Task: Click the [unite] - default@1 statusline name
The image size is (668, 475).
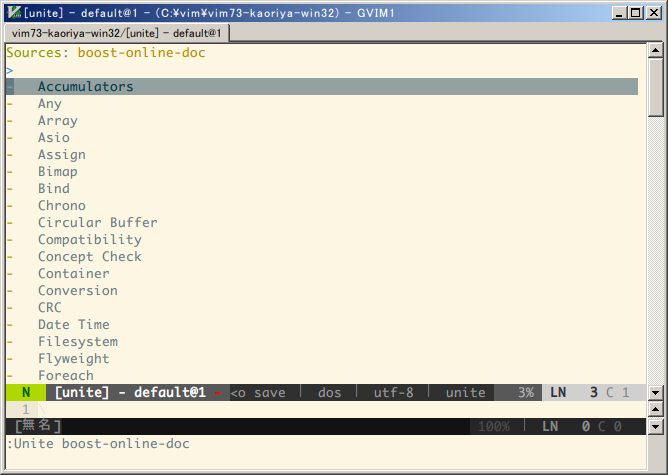Action: click(x=130, y=392)
